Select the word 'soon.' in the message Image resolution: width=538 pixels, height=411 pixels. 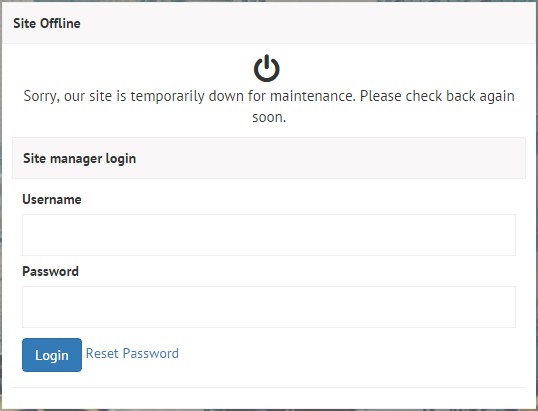click(269, 117)
